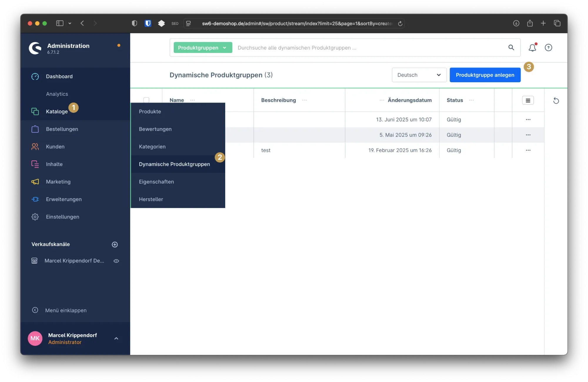Open the Deutsch language dropdown

pyautogui.click(x=419, y=75)
